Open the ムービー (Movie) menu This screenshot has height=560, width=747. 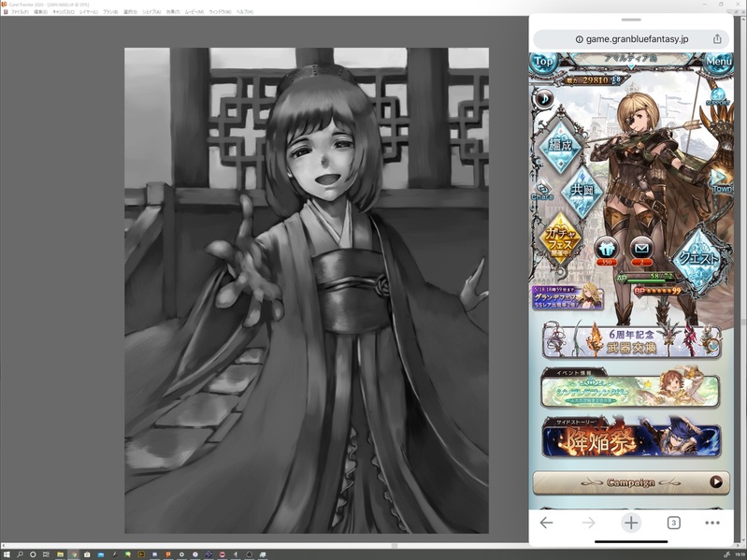194,11
